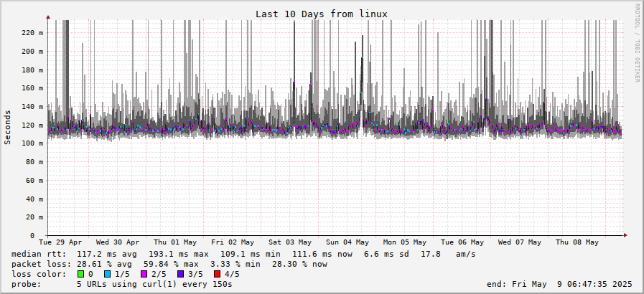
Task: Click the 'Fri 02 May' x-axis label
Action: [233, 242]
